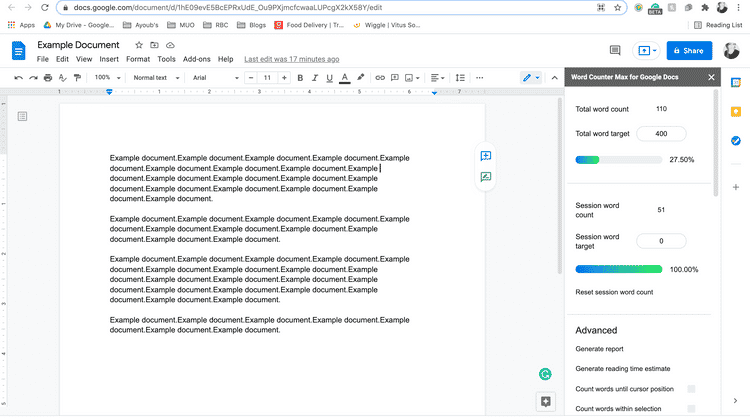Click the print icon in toolbar
Viewport: 750px width, 418px height.
click(47, 77)
